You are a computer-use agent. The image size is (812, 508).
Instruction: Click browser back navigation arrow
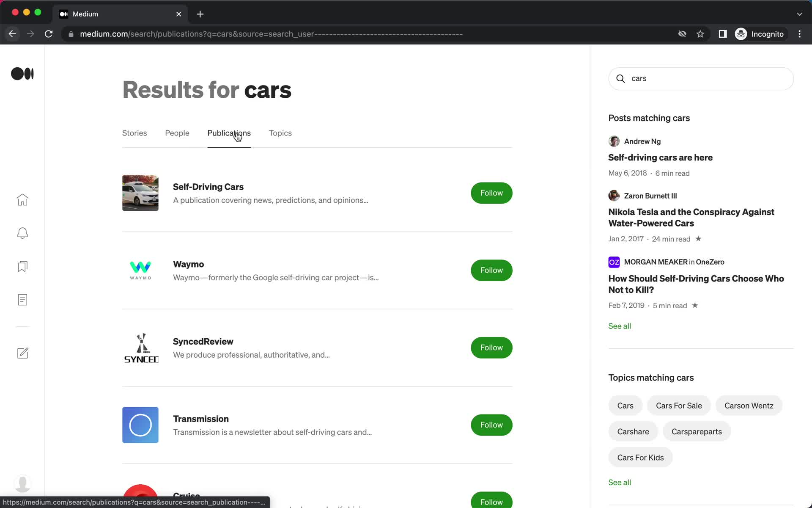12,33
